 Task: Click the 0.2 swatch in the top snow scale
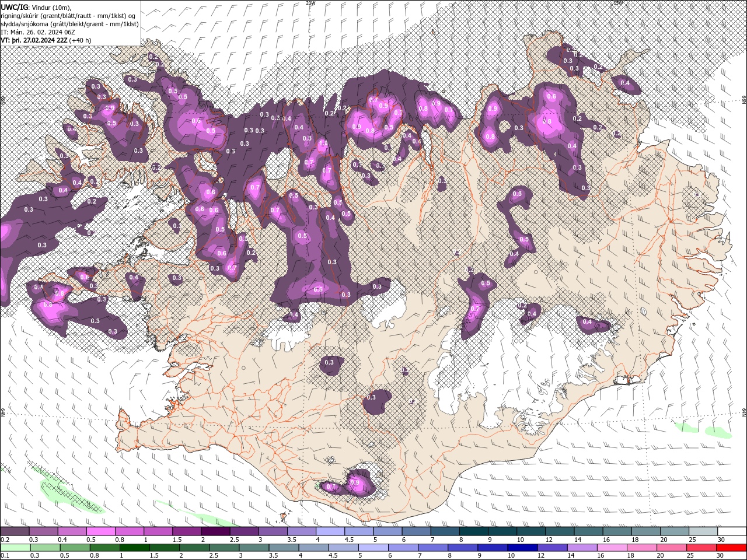click(x=15, y=531)
